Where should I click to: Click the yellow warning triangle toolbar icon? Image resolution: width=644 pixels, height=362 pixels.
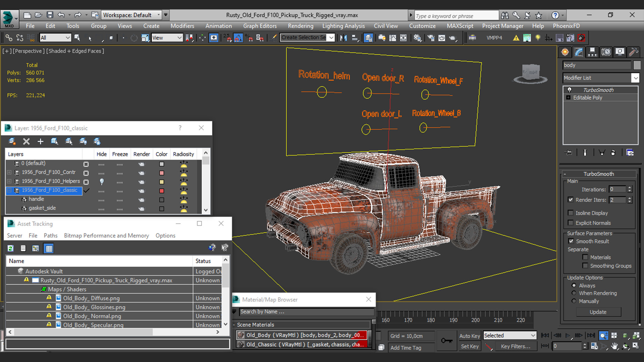coord(516,38)
